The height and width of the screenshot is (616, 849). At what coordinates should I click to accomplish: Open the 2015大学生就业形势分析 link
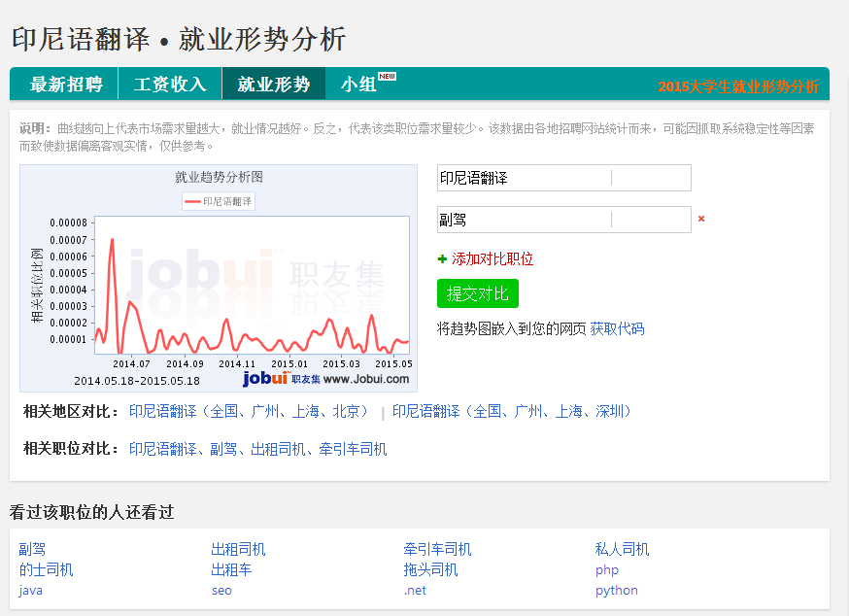click(x=738, y=86)
